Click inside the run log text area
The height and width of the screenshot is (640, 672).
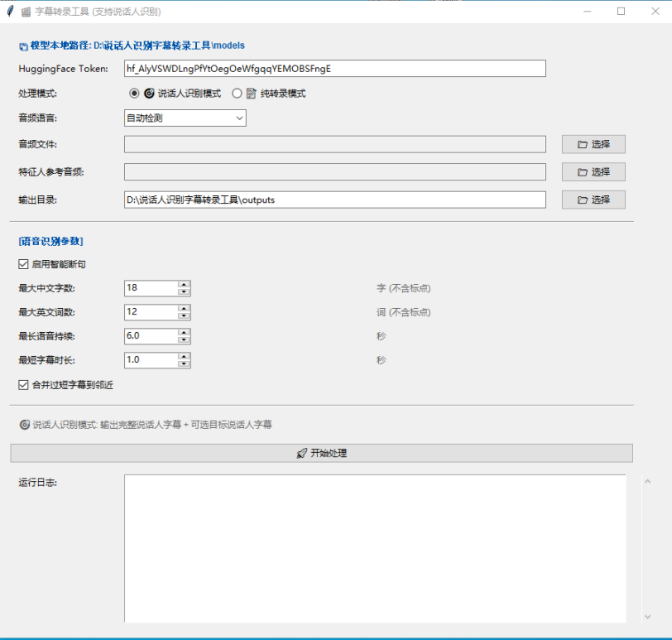click(x=374, y=546)
